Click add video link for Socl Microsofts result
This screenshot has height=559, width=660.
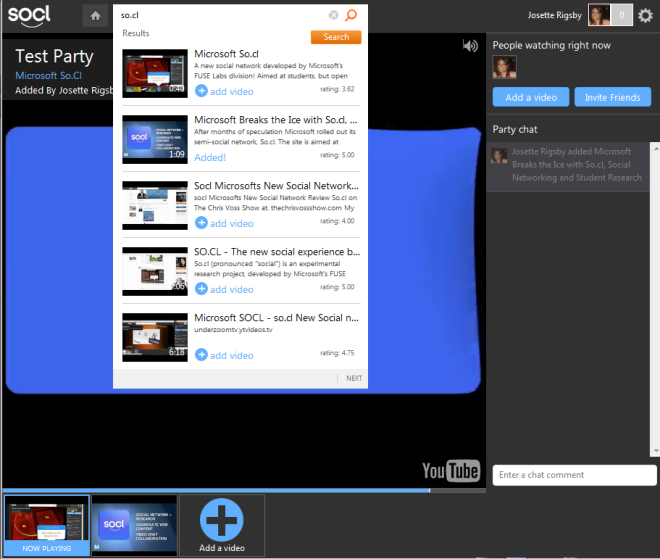pos(232,223)
